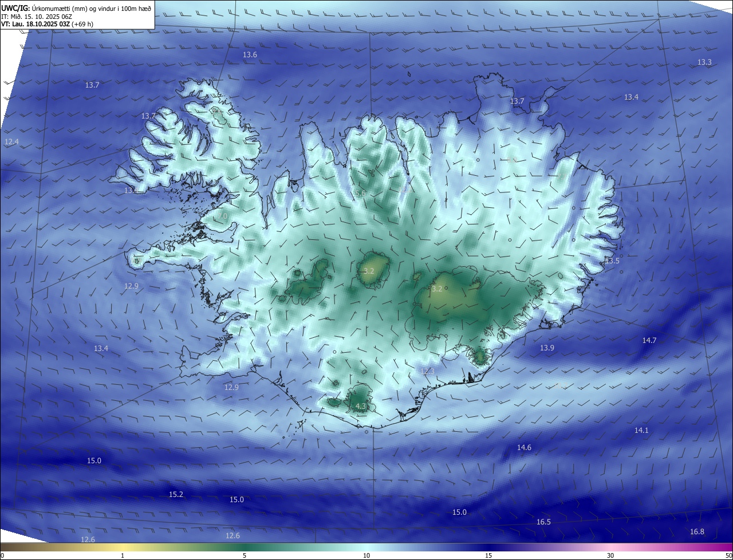Click the 13.6 value label
This screenshot has width=733, height=560.
click(x=250, y=55)
